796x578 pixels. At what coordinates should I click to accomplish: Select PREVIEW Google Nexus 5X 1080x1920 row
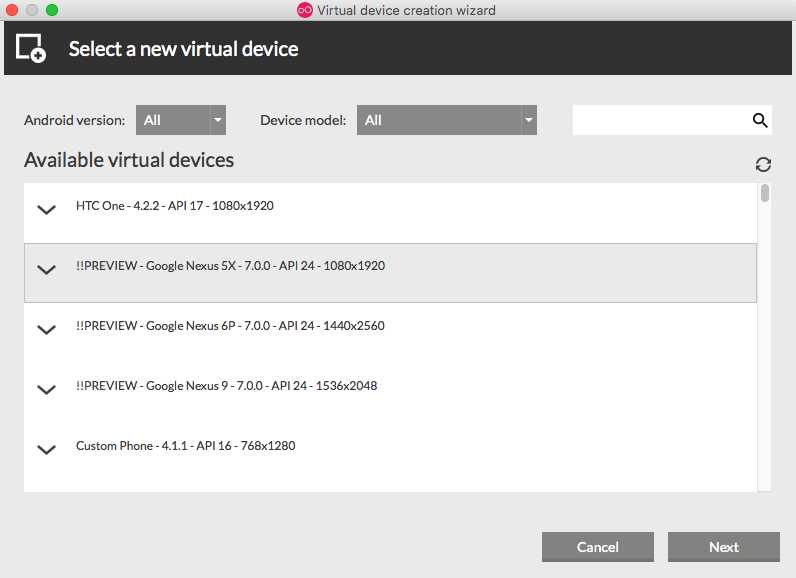(390, 273)
